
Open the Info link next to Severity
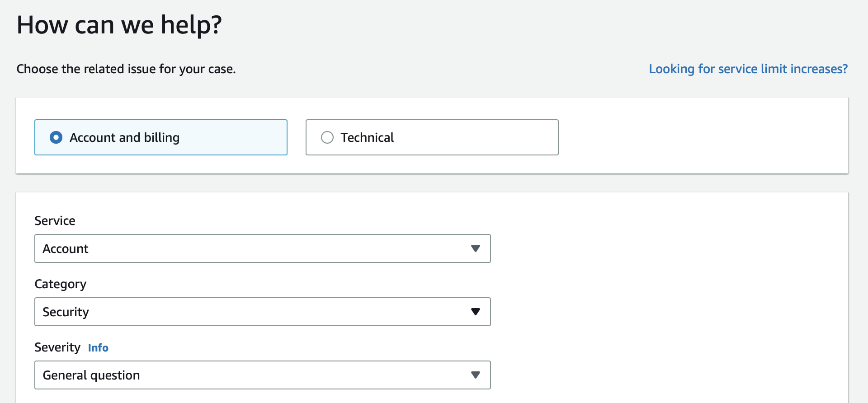98,348
